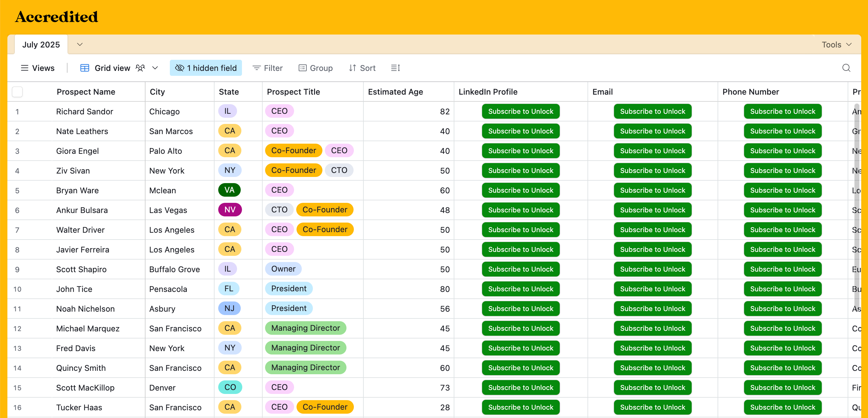Check the select-all rows checkbox
The image size is (868, 418).
(x=17, y=92)
